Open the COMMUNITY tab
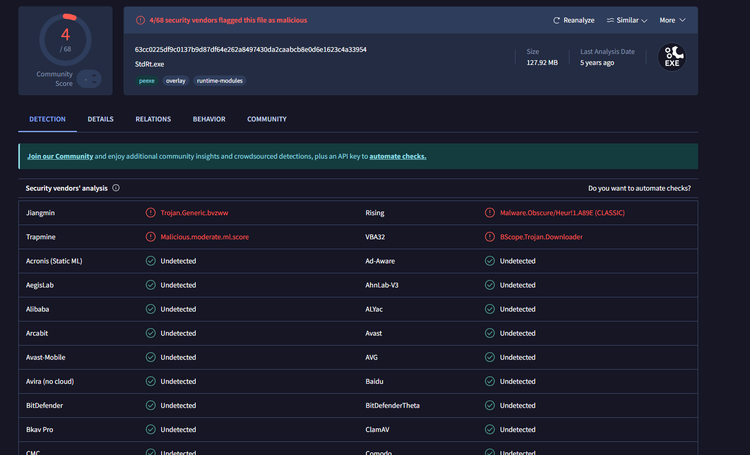The image size is (750, 455). click(267, 119)
